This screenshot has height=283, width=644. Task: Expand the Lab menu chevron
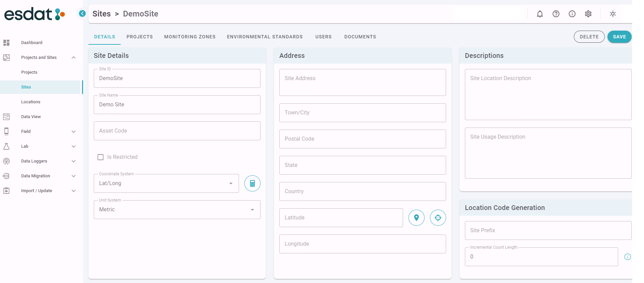(x=74, y=146)
